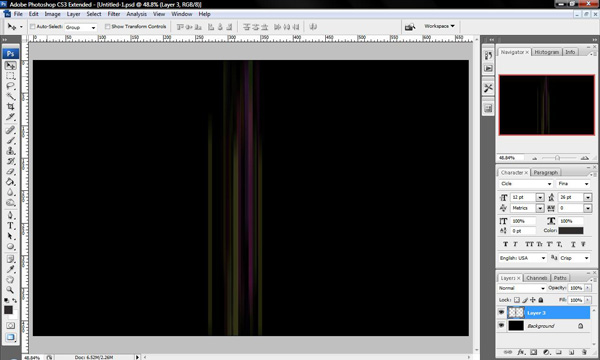
Task: Delete layer using trash icon
Action: pos(584,352)
